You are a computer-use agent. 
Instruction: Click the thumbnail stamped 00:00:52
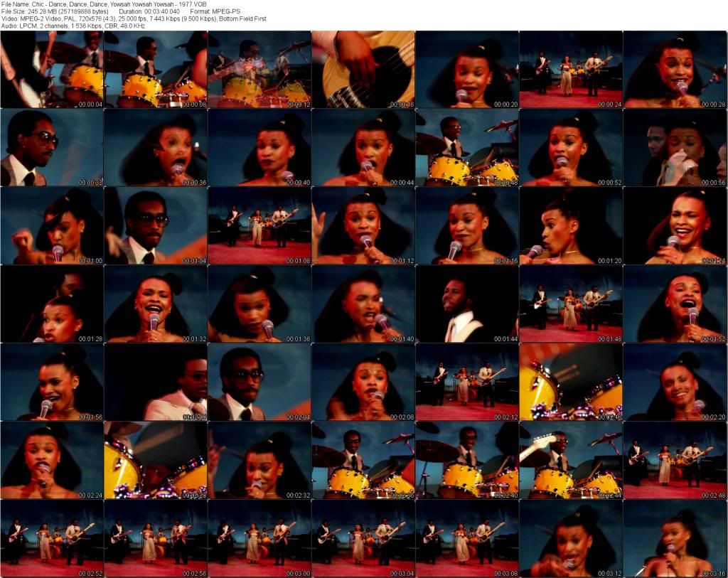(571, 148)
